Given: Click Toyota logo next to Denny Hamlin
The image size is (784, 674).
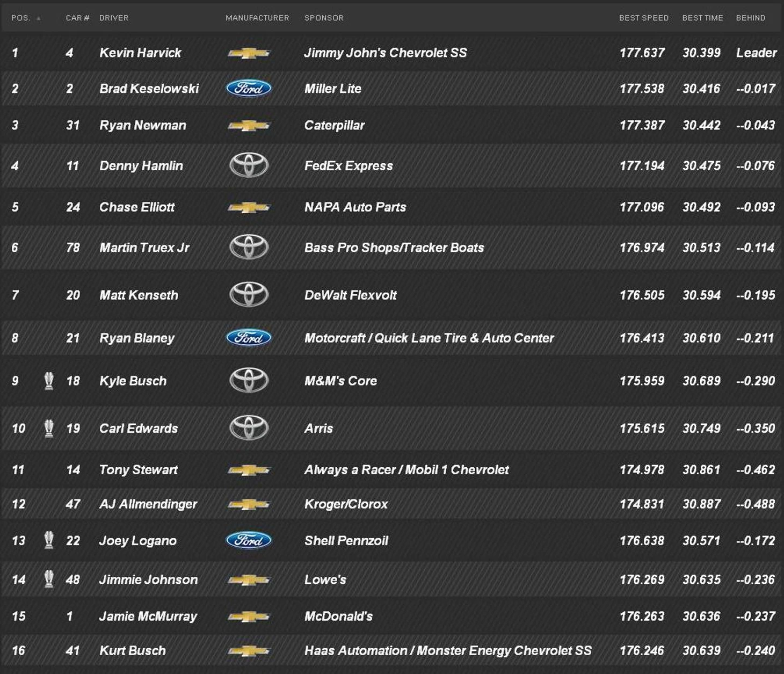Looking at the screenshot, I should (249, 165).
